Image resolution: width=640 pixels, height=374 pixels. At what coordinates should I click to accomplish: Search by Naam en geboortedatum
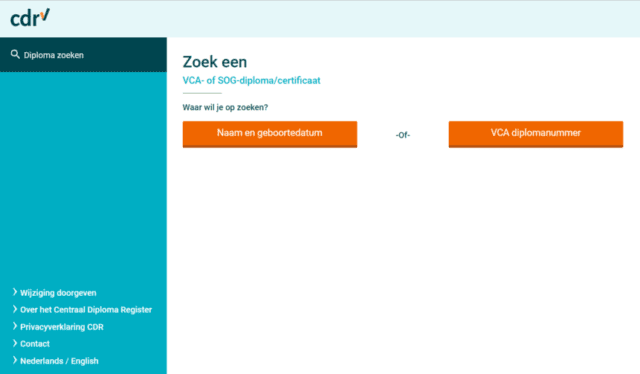tap(270, 134)
